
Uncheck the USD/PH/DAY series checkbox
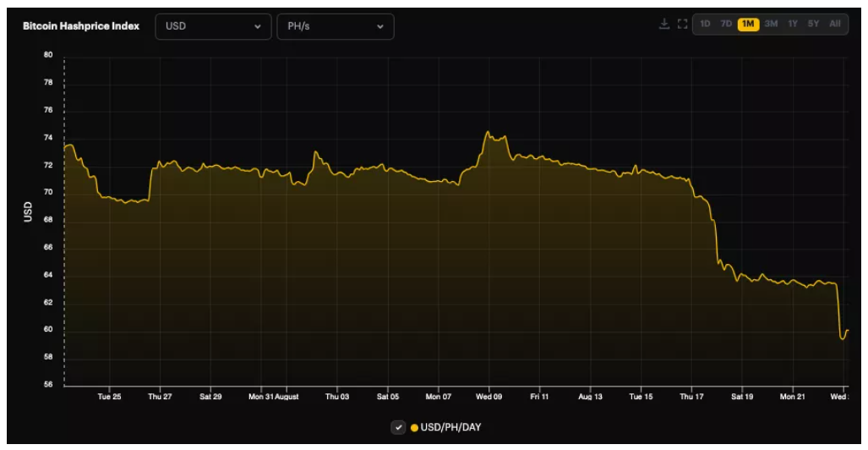click(398, 427)
